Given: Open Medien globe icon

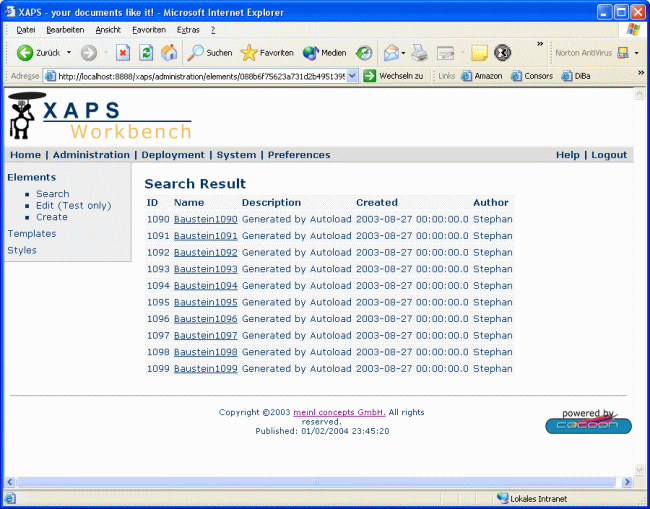Looking at the screenshot, I should pos(310,53).
